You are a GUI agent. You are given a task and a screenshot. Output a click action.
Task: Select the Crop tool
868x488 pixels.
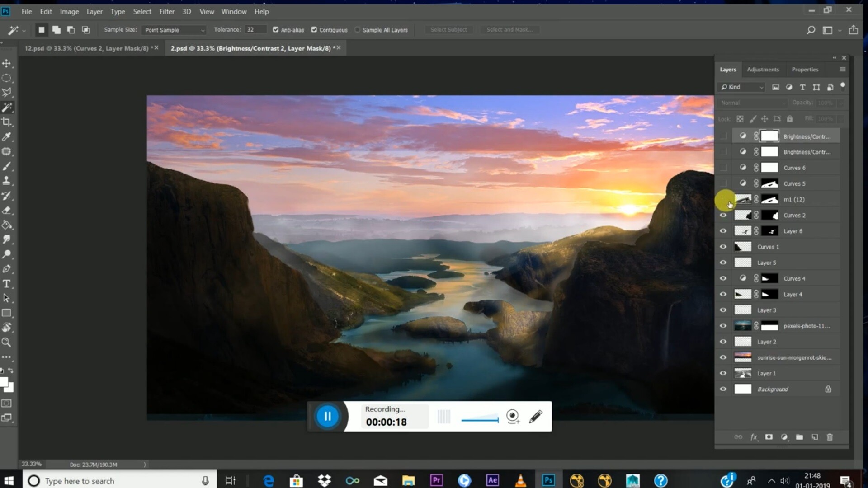coord(7,122)
